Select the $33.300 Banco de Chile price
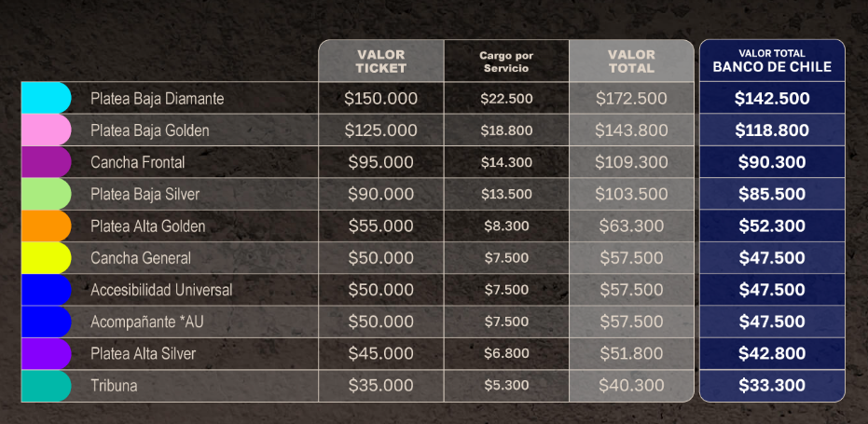The height and width of the screenshot is (424, 868). pyautogui.click(x=772, y=386)
